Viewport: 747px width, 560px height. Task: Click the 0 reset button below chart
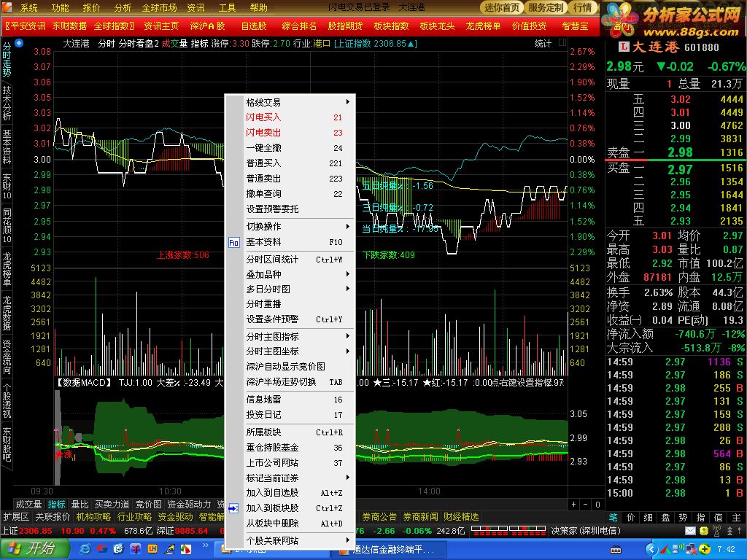597,505
